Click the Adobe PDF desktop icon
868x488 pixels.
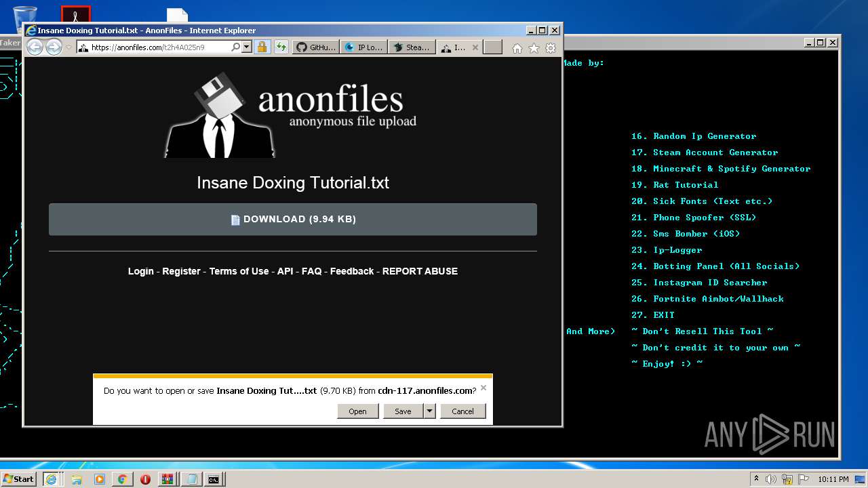[75, 14]
